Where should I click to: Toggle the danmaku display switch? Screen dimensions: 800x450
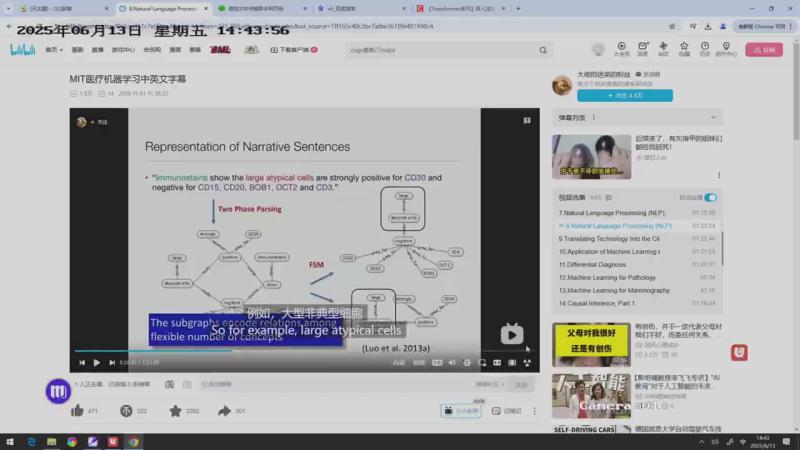[x=169, y=384]
